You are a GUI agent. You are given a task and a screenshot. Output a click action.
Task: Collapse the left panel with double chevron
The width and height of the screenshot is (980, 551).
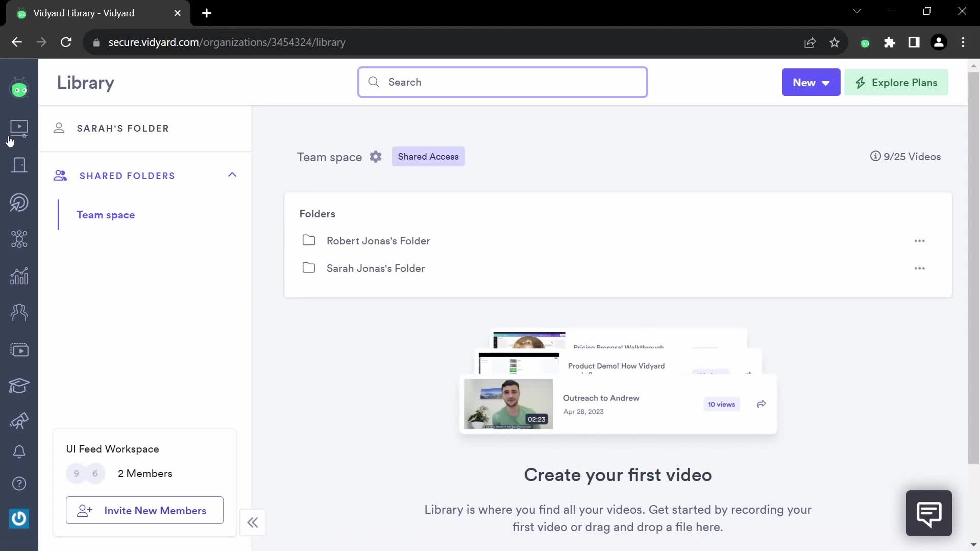click(x=253, y=522)
